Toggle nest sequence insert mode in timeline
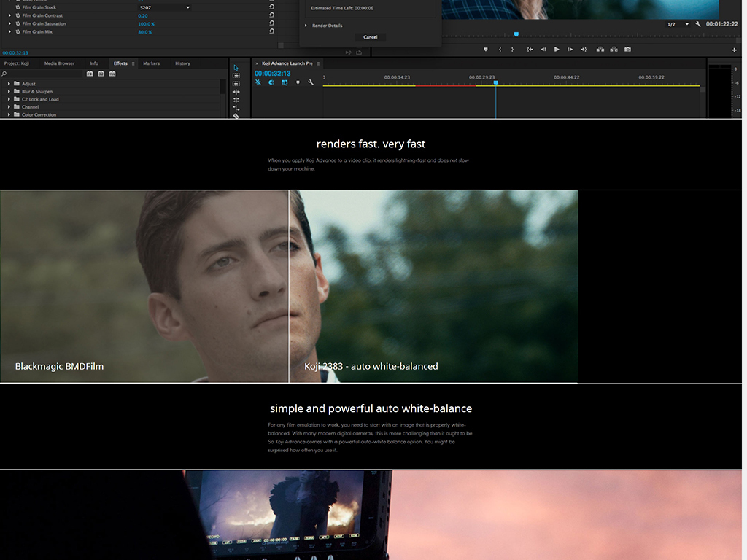Screen dimensions: 747x560 pos(258,82)
